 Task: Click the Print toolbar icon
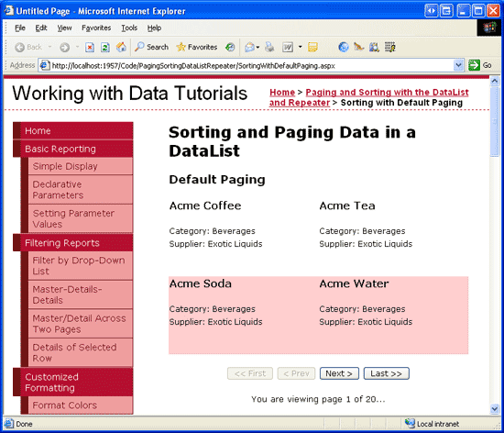click(x=269, y=48)
